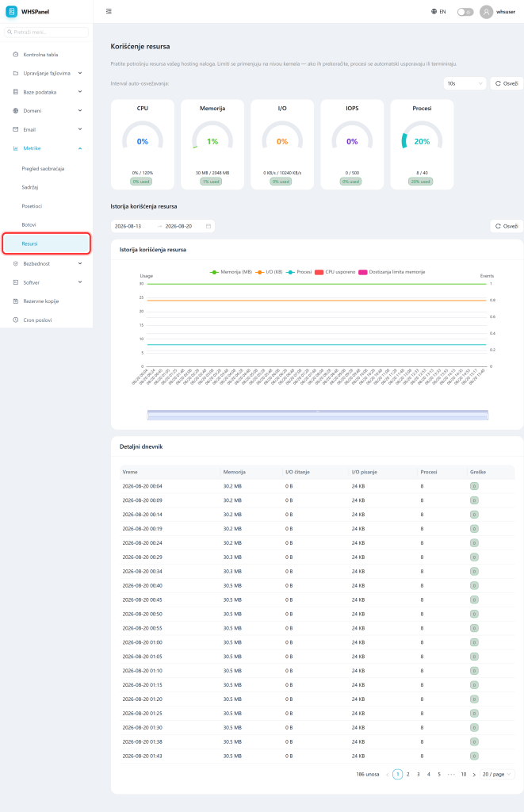This screenshot has width=524, height=812.
Task: Click the end date 2026-08-20 field
Action: click(178, 226)
